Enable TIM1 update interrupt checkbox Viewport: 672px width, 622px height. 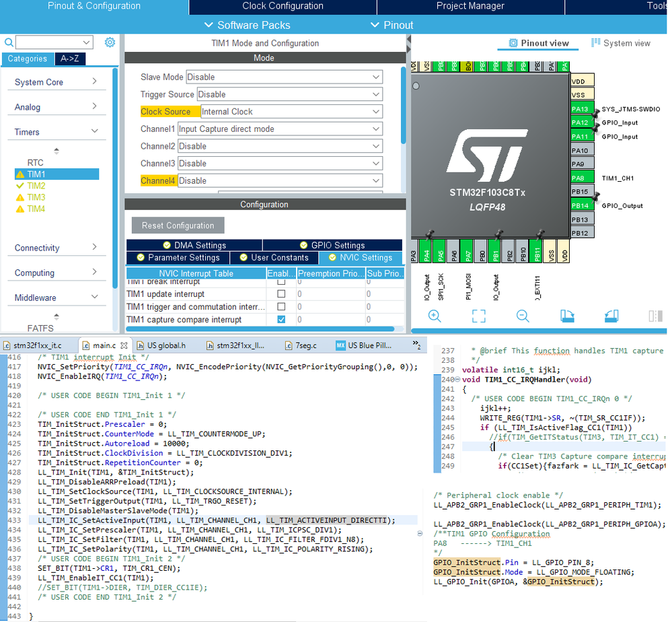pos(281,294)
